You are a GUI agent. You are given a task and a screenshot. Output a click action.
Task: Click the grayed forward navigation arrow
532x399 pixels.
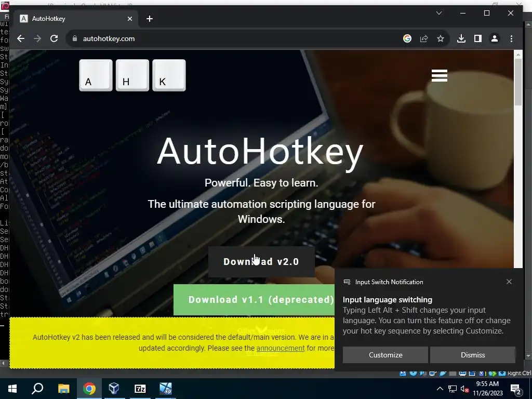coord(37,38)
